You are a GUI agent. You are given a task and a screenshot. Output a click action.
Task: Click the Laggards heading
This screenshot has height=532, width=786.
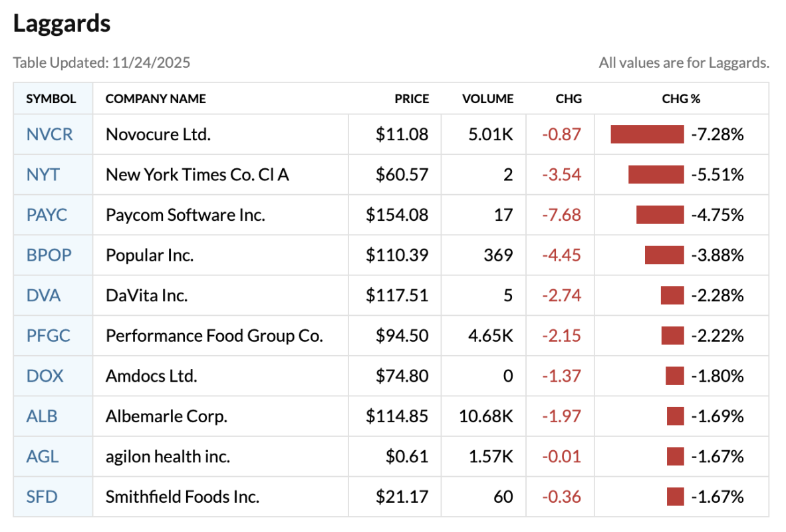pos(62,24)
